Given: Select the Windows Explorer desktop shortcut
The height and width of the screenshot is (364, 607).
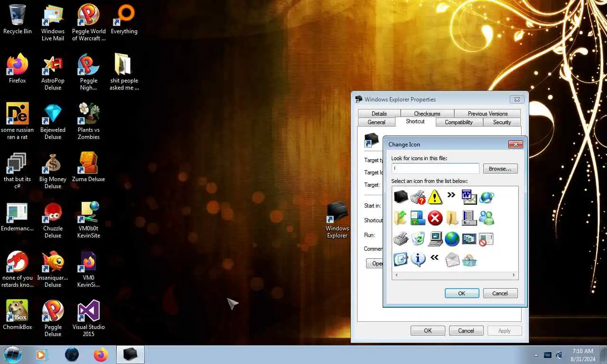Looking at the screenshot, I should tap(337, 220).
